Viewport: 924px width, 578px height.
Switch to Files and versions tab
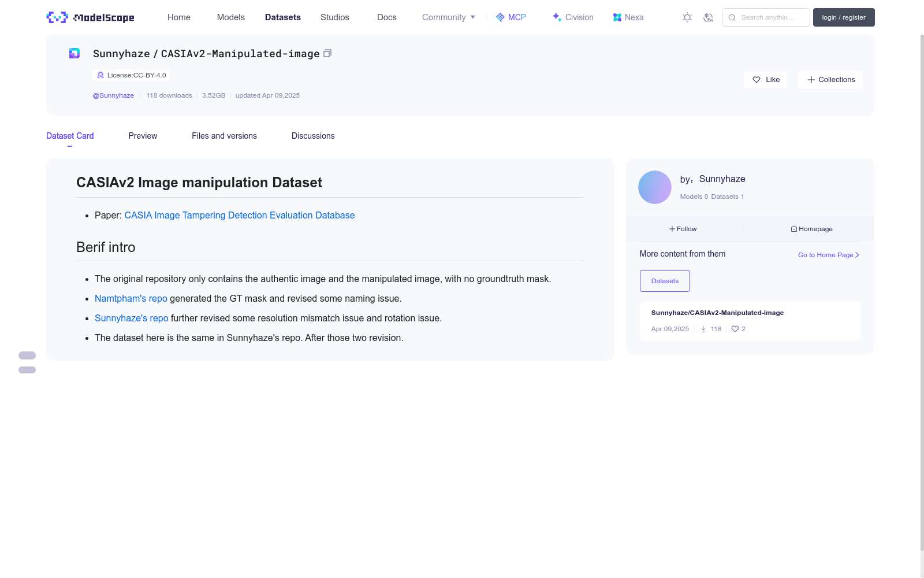point(224,136)
